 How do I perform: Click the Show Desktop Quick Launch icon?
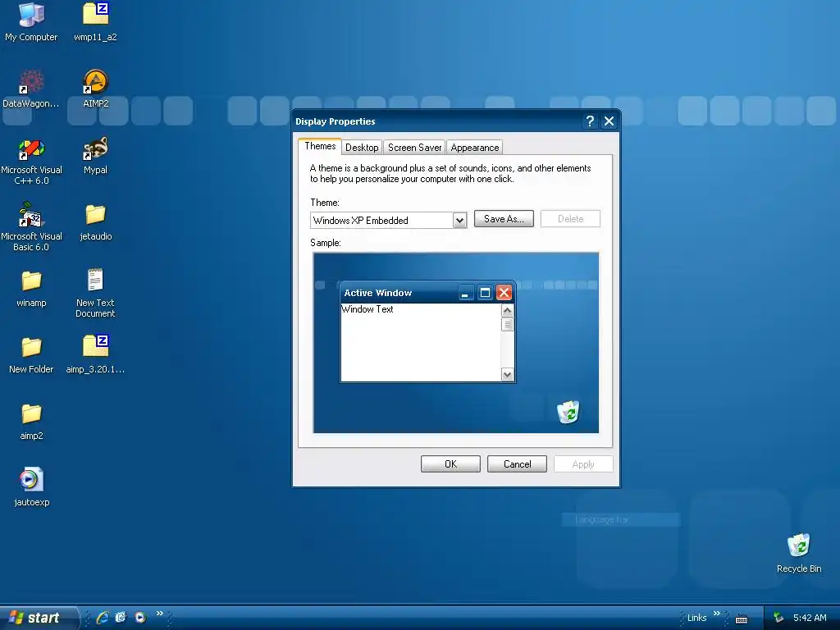(121, 618)
